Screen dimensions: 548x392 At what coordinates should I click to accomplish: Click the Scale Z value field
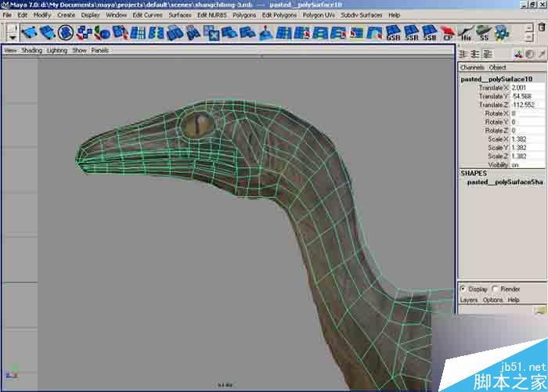click(528, 156)
